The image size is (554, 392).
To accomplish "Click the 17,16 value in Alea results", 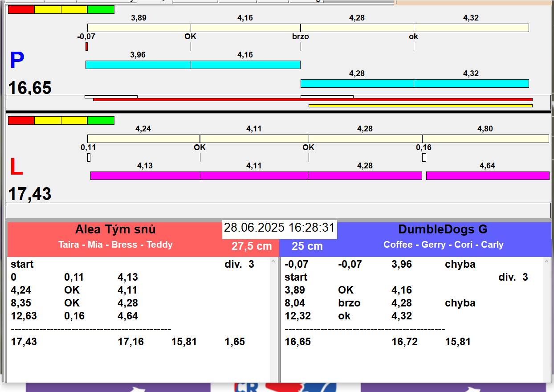I will [x=130, y=342].
